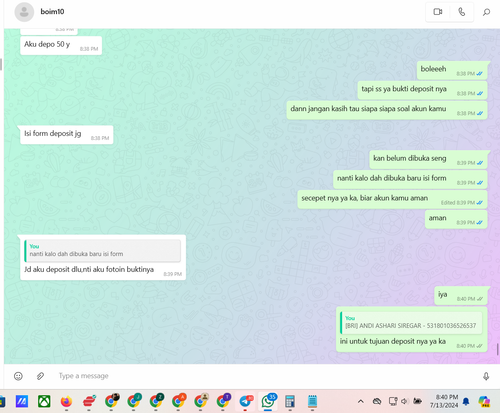Start a video call with boim10
This screenshot has width=500, height=413.
pyautogui.click(x=438, y=12)
